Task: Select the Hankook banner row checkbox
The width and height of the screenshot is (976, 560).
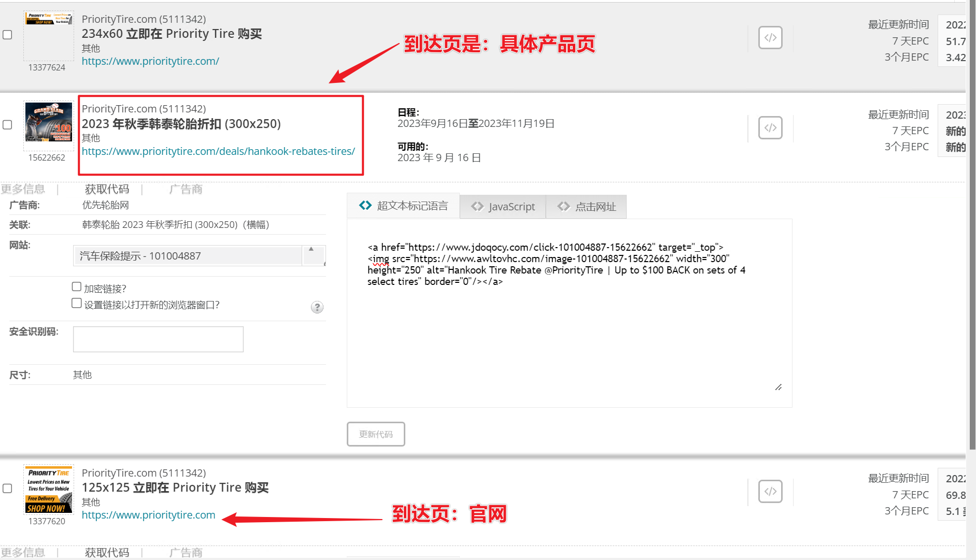Action: [8, 125]
